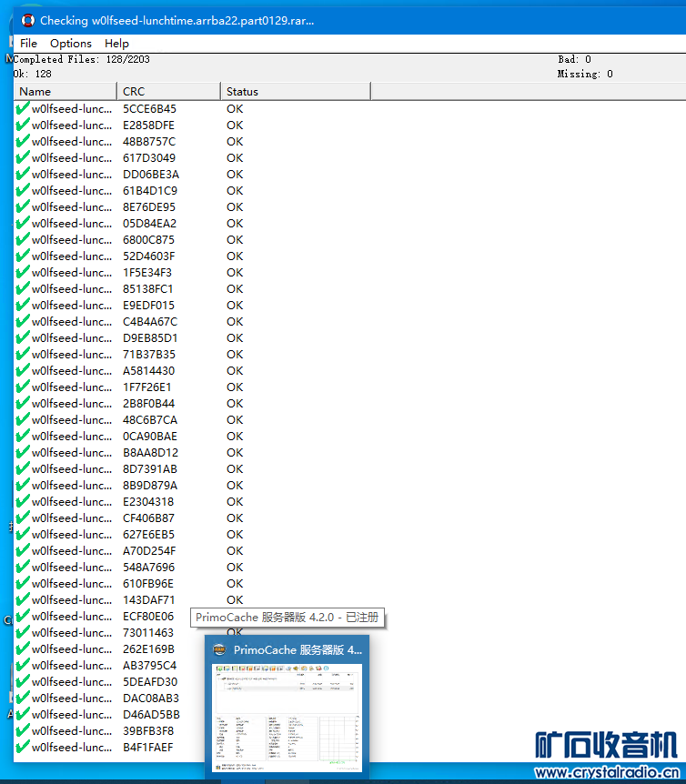Click green checkmark beside CRC 52D4603F
This screenshot has width=686, height=784.
tap(23, 256)
